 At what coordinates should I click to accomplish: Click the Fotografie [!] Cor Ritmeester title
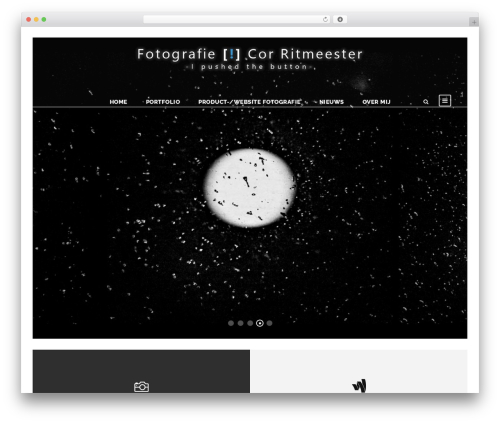(x=250, y=54)
